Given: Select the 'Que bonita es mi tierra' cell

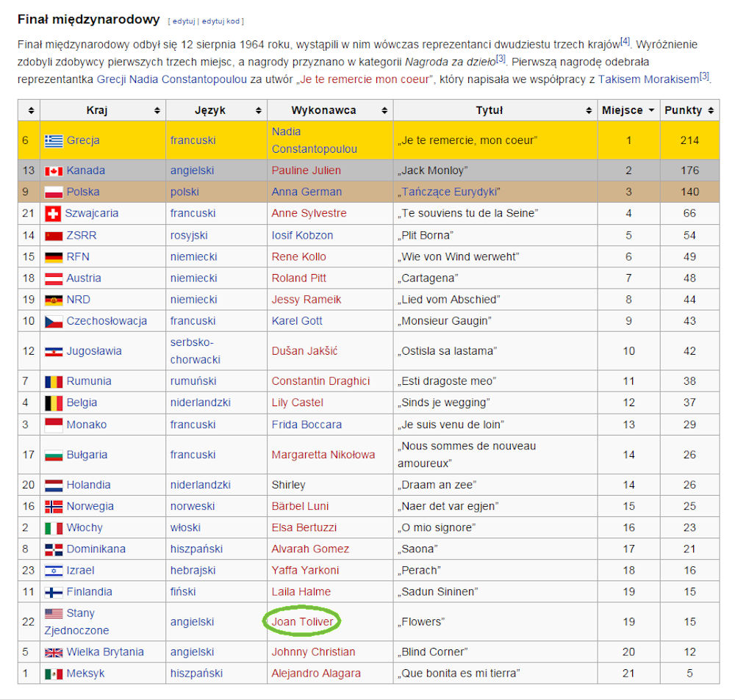Looking at the screenshot, I should (495, 674).
